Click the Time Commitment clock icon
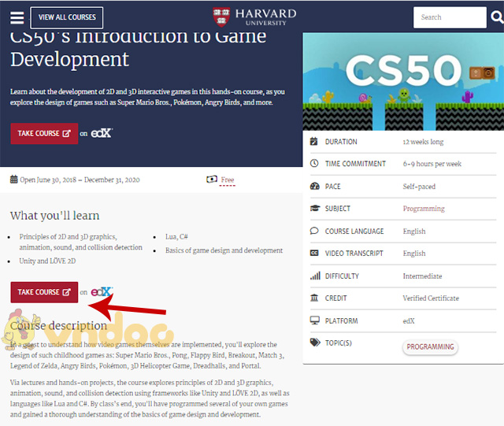The height and width of the screenshot is (426, 504). pos(315,164)
